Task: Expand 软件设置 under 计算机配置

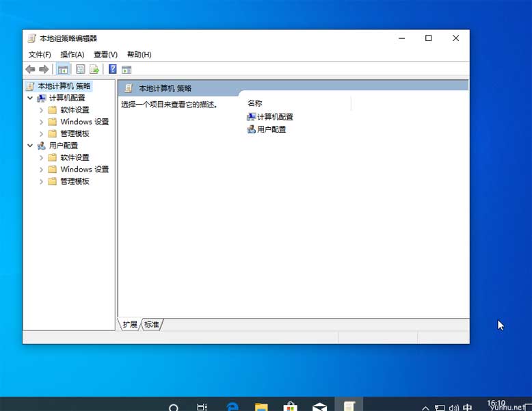Action: click(41, 110)
